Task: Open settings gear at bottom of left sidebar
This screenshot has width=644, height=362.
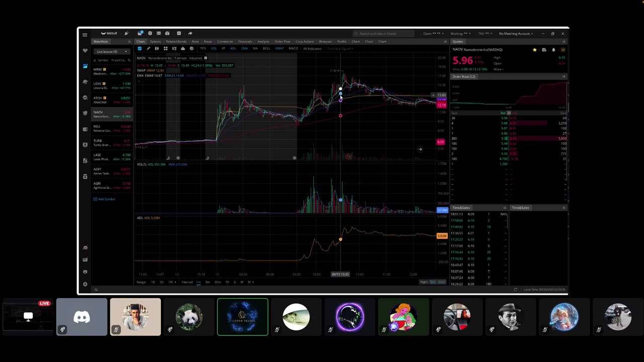Action: tap(85, 284)
